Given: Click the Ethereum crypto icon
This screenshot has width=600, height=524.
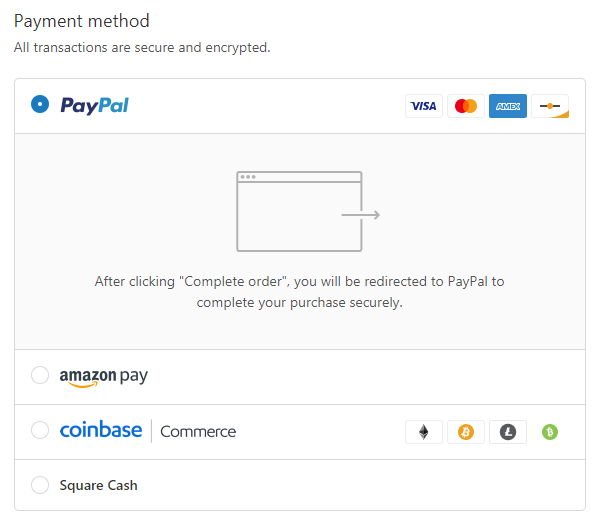Looking at the screenshot, I should [x=424, y=432].
